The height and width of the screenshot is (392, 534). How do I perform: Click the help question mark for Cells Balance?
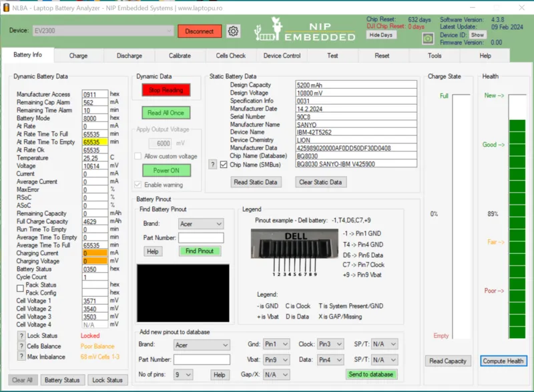[21, 347]
